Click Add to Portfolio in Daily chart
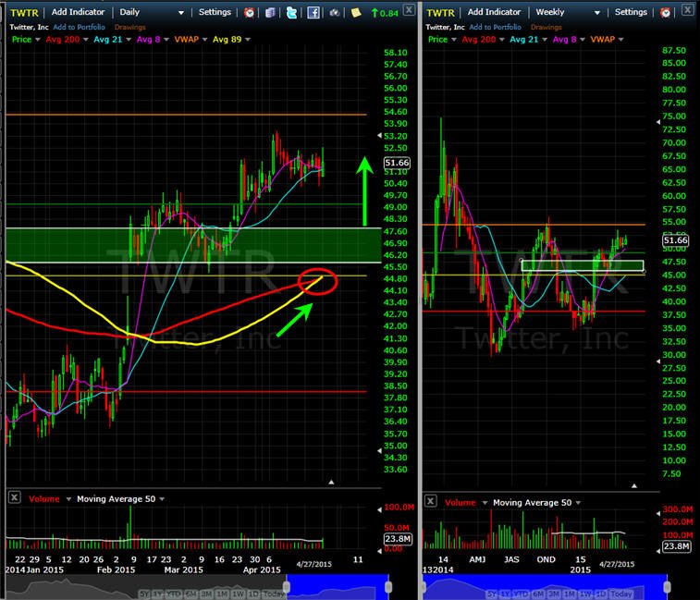 [x=79, y=27]
